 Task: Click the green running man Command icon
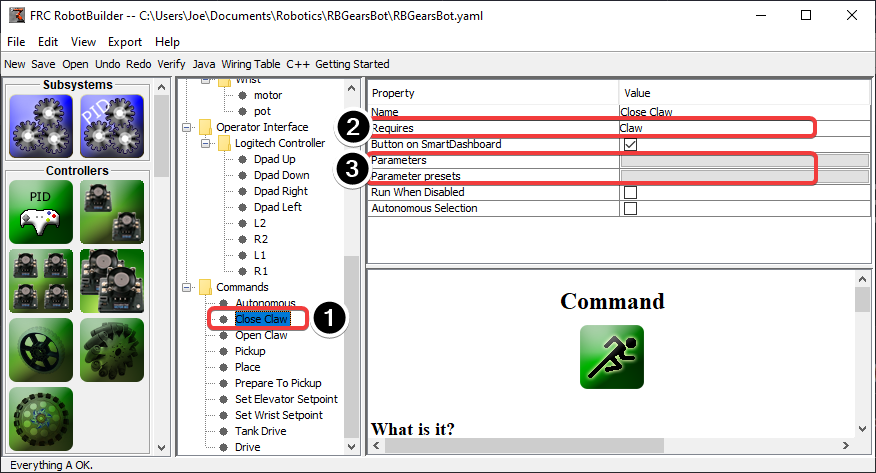(x=611, y=357)
